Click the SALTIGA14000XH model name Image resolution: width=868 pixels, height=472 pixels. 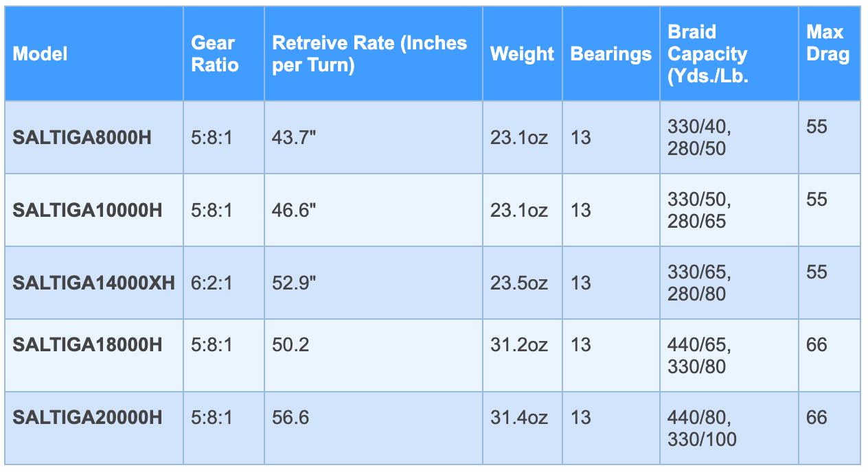pyautogui.click(x=93, y=283)
